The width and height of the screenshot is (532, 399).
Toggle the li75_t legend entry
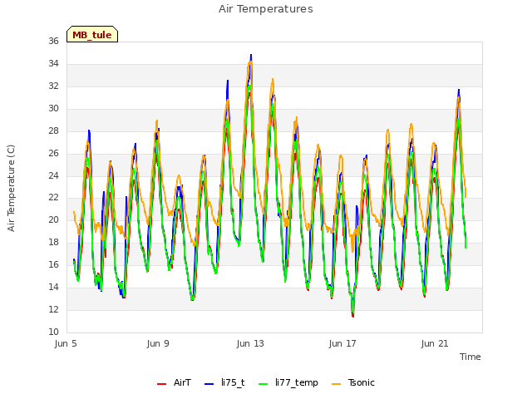[224, 382]
